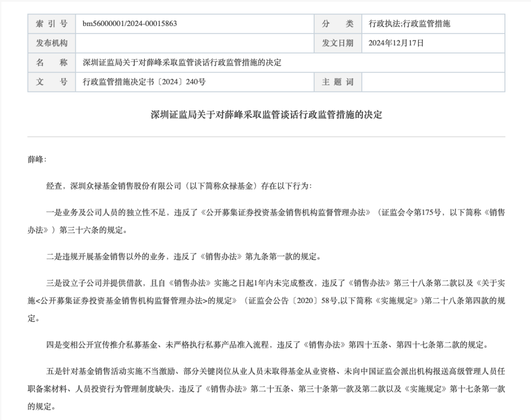The image size is (531, 420).
Task: Click the text 证监会令第175号
Action: tap(412, 213)
